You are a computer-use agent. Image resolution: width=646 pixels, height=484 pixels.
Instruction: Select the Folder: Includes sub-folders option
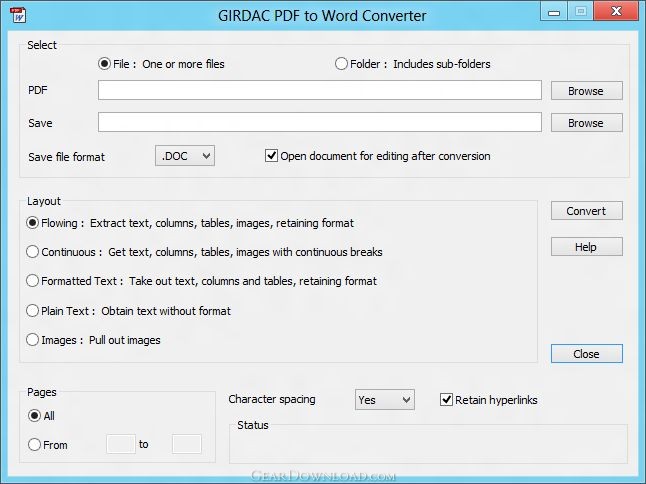click(x=413, y=64)
